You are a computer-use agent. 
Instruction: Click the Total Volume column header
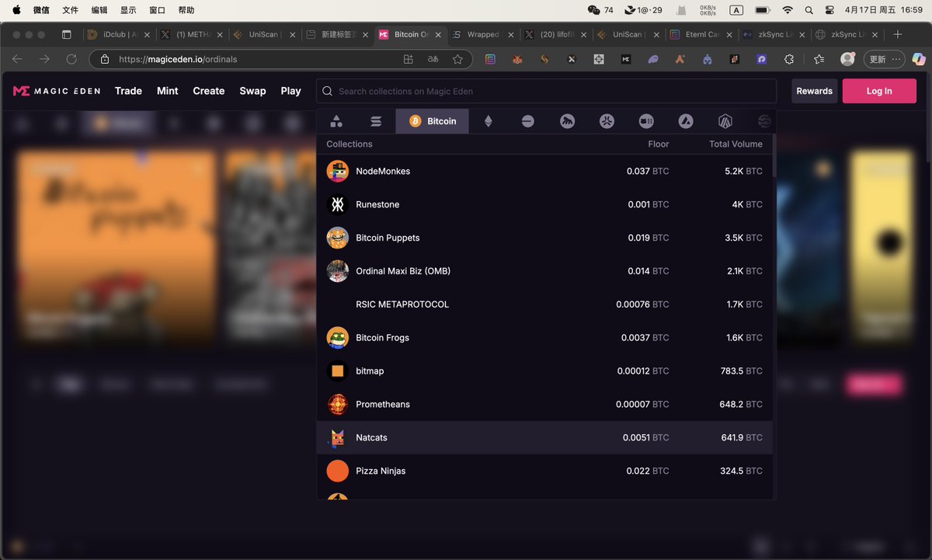coord(736,144)
